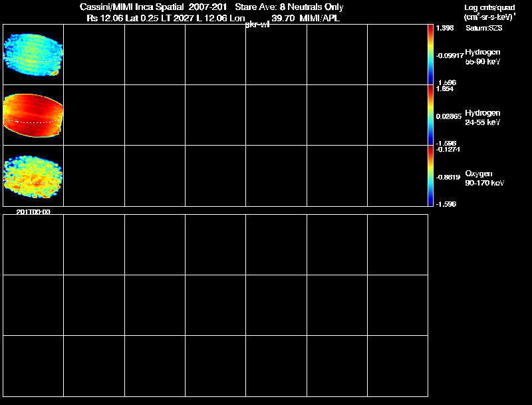Click the Hydrogen 55-90 keV neutral image
The width and height of the screenshot is (532, 405).
pos(33,55)
